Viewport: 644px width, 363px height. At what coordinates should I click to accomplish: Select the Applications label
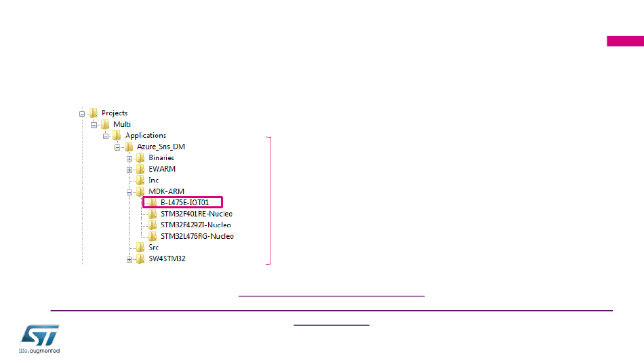[x=145, y=136]
